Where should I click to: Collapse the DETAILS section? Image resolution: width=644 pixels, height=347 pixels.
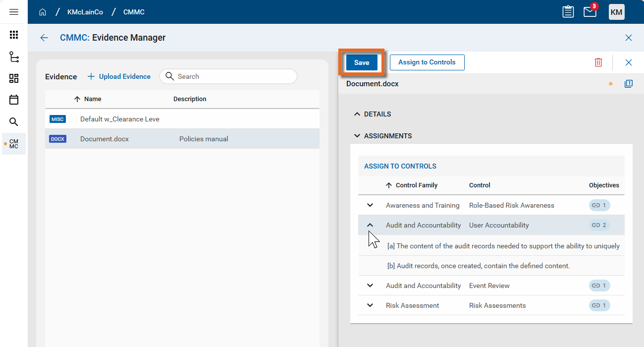click(357, 114)
